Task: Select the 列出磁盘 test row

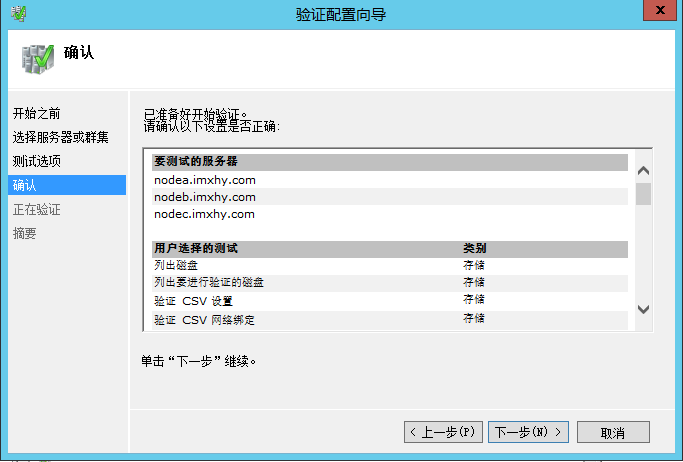Action: point(390,265)
